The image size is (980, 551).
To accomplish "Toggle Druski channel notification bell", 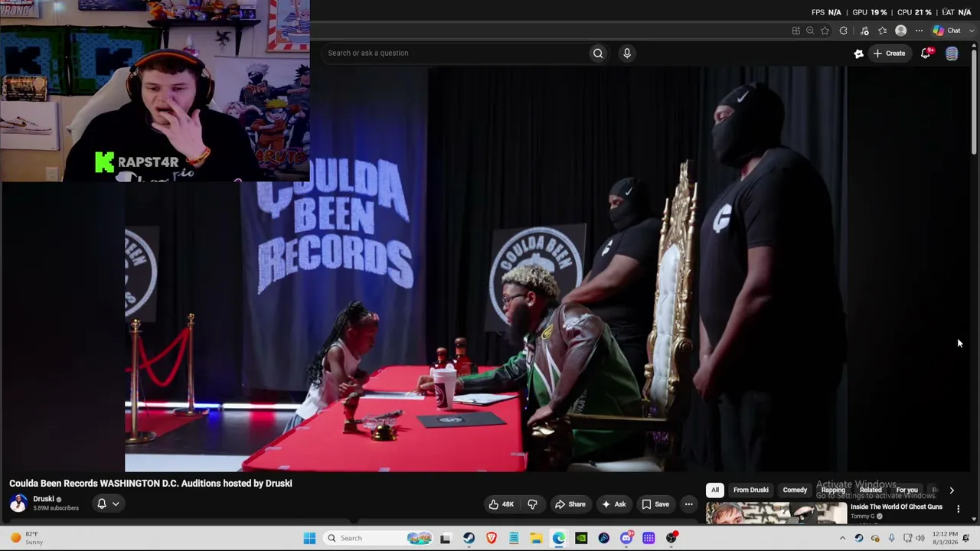I will tap(107, 504).
